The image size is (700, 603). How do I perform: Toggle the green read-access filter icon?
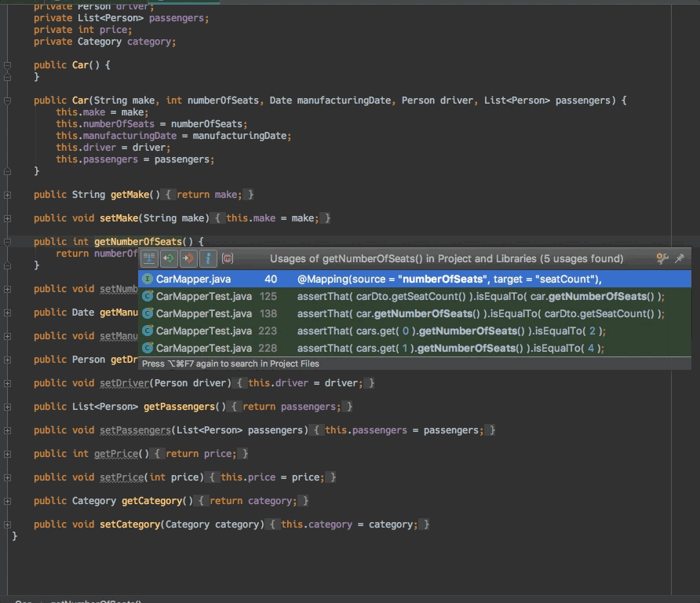pyautogui.click(x=167, y=258)
